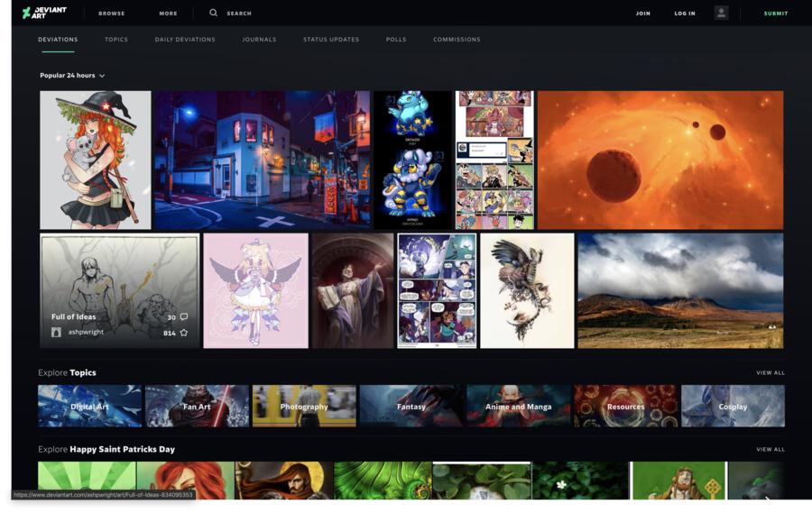Select the Deviations tab

coord(58,40)
